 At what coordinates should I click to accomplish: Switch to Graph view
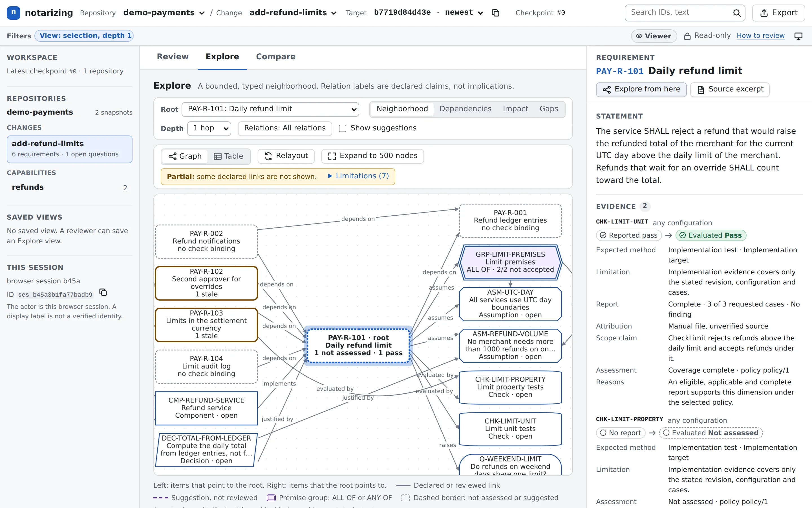185,156
